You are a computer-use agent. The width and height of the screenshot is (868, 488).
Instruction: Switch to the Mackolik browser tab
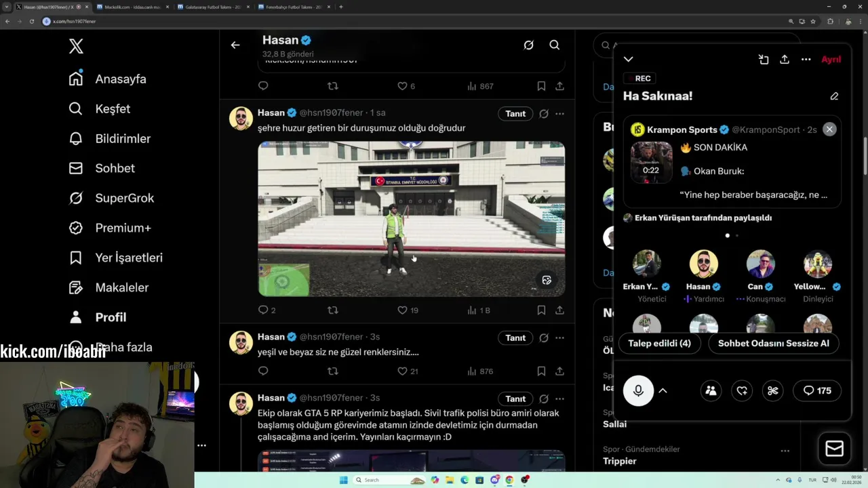click(132, 7)
